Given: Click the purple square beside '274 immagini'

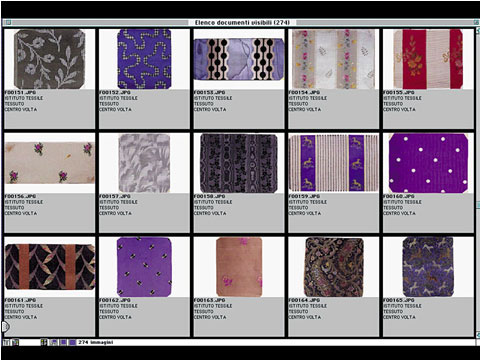Looking at the screenshot, I should 72,342.
